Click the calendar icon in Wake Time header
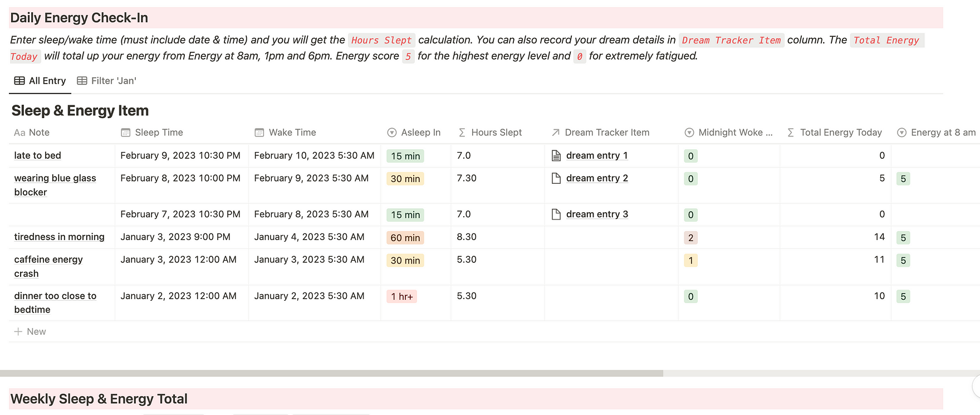Viewport: 980px width, 415px height. (x=259, y=133)
